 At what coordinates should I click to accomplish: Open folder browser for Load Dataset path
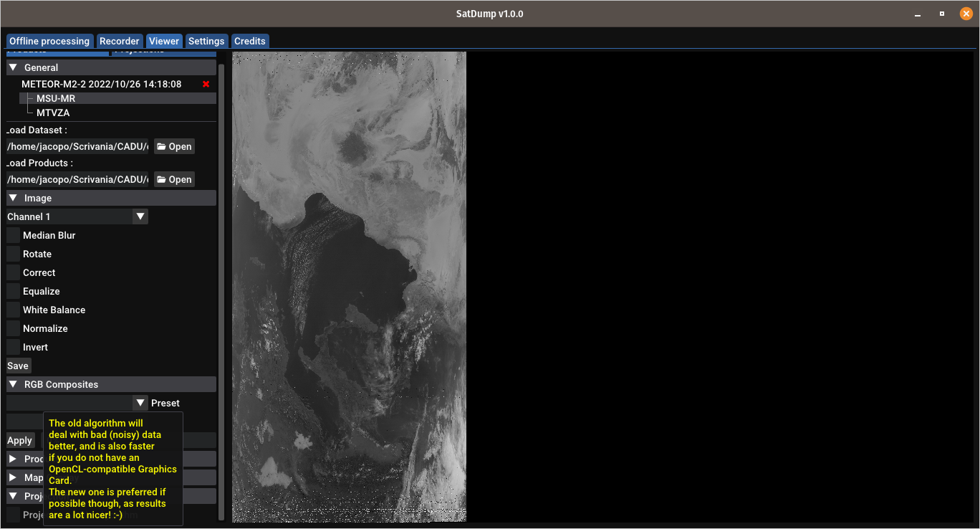[173, 146]
